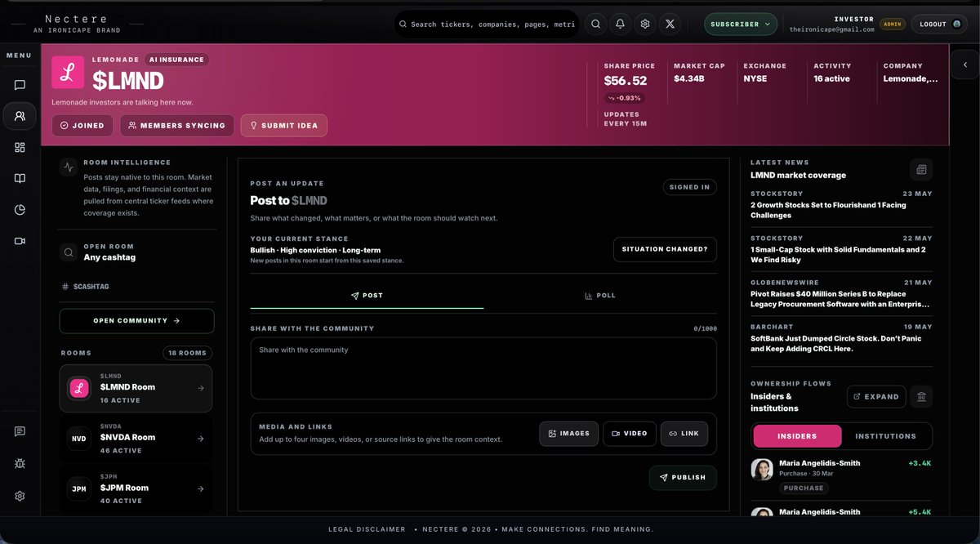
Task: Open the header settings gear icon
Action: click(x=645, y=24)
